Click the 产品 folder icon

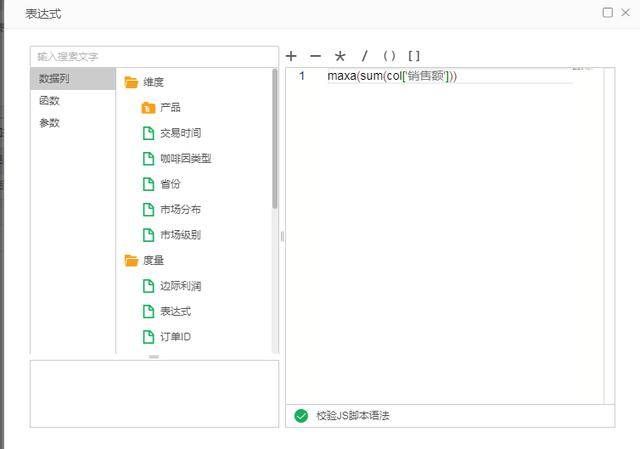point(148,108)
